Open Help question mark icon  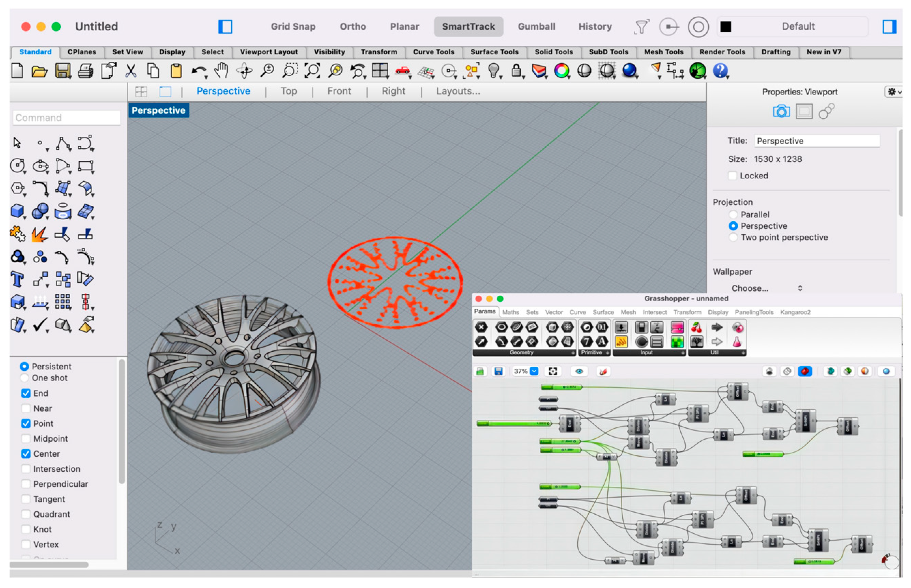click(720, 71)
